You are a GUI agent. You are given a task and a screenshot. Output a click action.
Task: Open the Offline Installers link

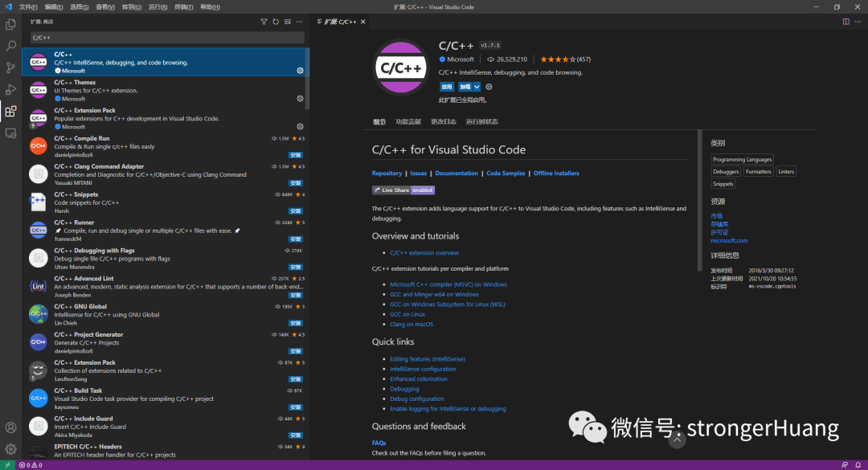pos(556,174)
